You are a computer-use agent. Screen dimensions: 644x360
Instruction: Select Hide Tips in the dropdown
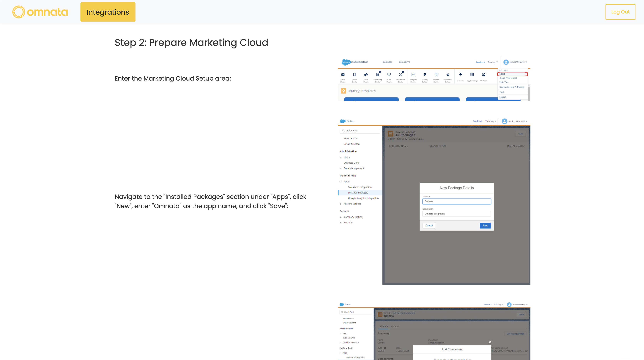504,82
